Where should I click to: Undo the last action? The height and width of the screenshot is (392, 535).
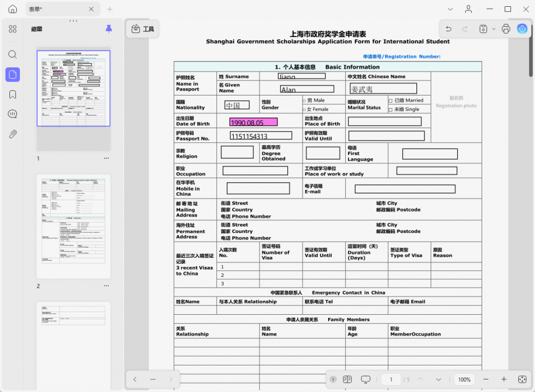coord(449,29)
